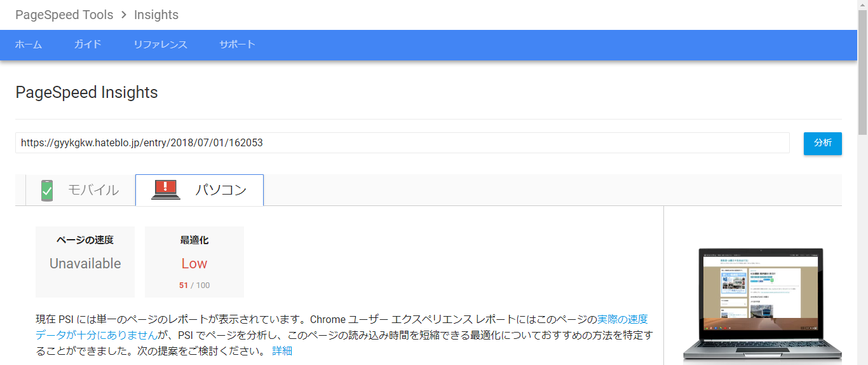Click the 最適化 Low score card

click(194, 262)
